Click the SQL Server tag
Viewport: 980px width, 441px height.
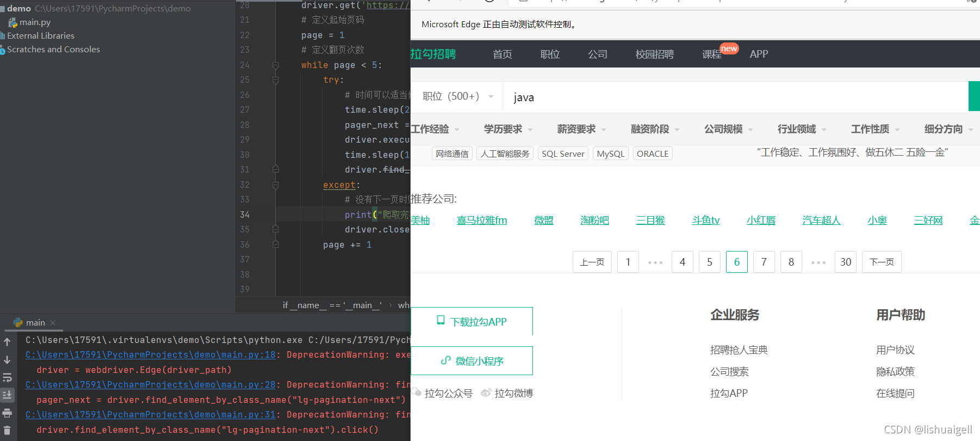pos(563,154)
